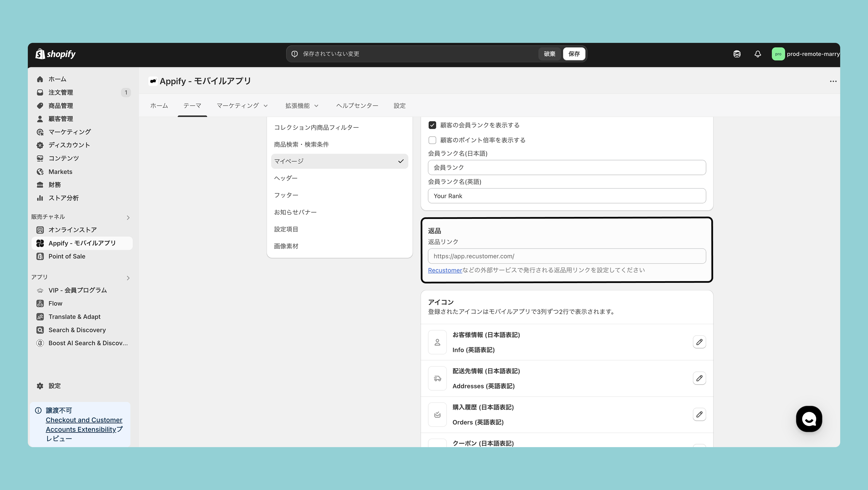Viewport: 868px width, 490px height.
Task: Click the 会員ランク名(英語) field
Action: [x=567, y=196]
